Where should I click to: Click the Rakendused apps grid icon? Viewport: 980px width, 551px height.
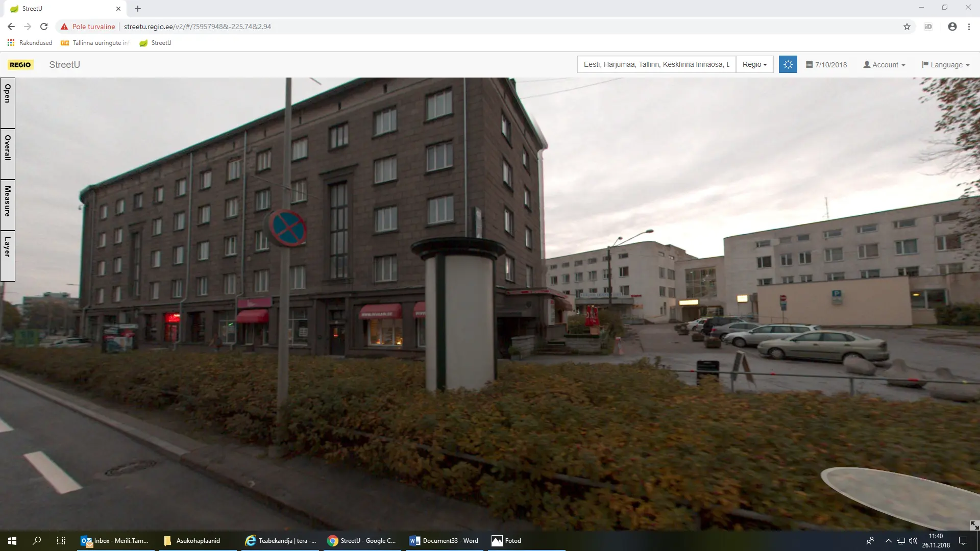(x=11, y=43)
